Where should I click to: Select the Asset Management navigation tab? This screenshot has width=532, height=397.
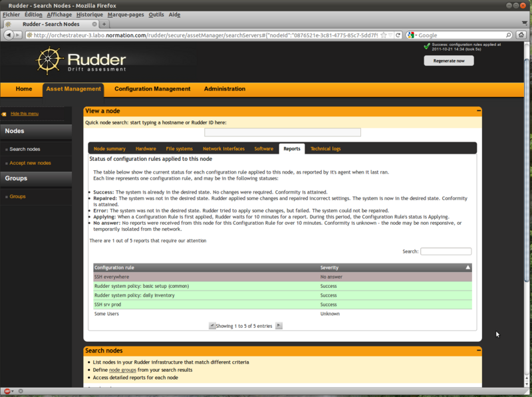73,89
